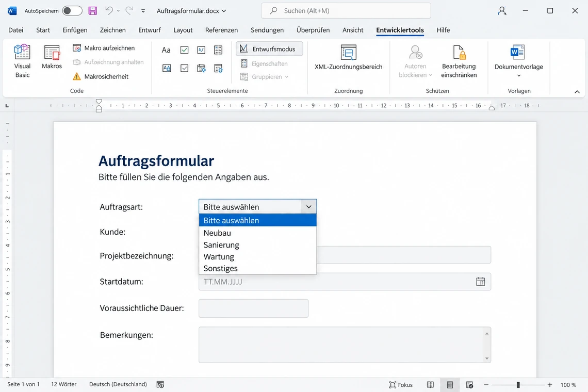Click the Bemerkungen scrollbar down arrow
The height and width of the screenshot is (392, 588).
(x=487, y=358)
